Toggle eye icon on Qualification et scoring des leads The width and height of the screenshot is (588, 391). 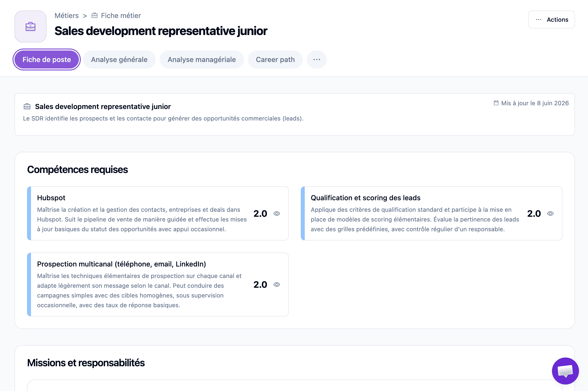[x=550, y=213]
